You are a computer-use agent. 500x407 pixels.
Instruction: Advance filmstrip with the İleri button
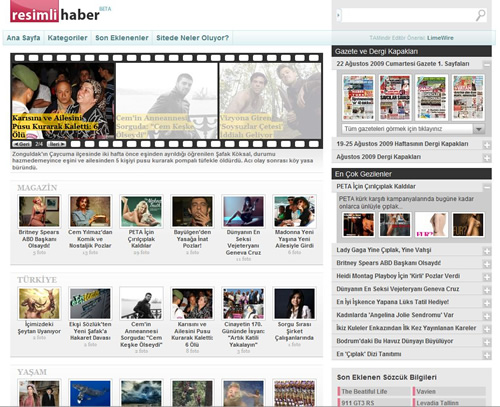[56, 144]
